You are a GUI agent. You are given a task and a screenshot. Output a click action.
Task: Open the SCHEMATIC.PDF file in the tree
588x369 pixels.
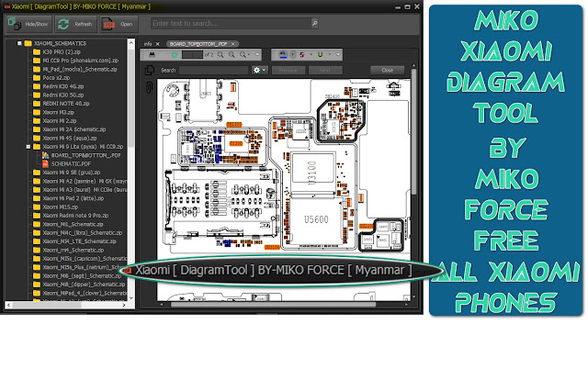click(71, 164)
